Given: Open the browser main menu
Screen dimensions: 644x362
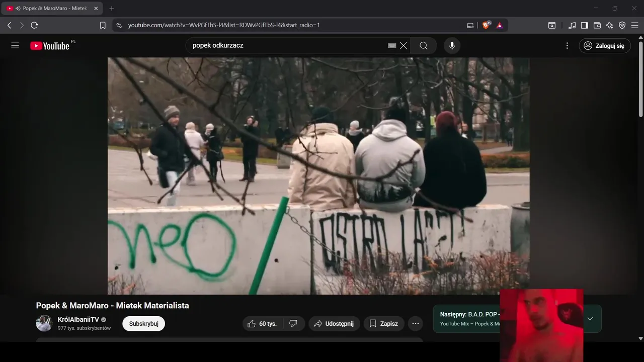Looking at the screenshot, I should pyautogui.click(x=635, y=25).
